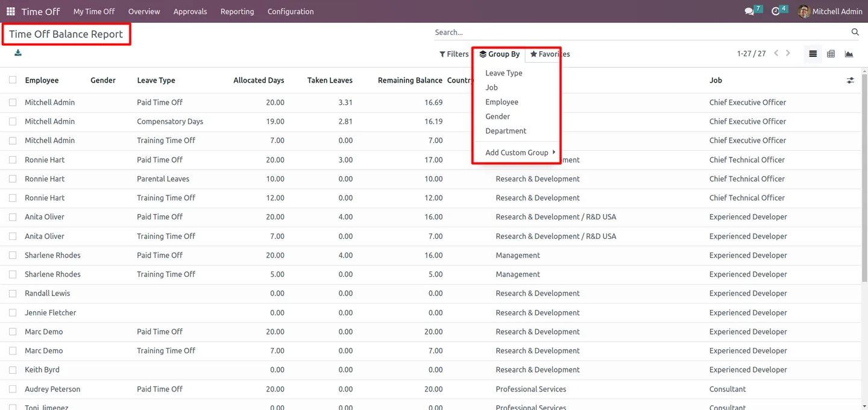This screenshot has width=868, height=410.
Task: Click the search magnifier icon
Action: pyautogui.click(x=855, y=33)
